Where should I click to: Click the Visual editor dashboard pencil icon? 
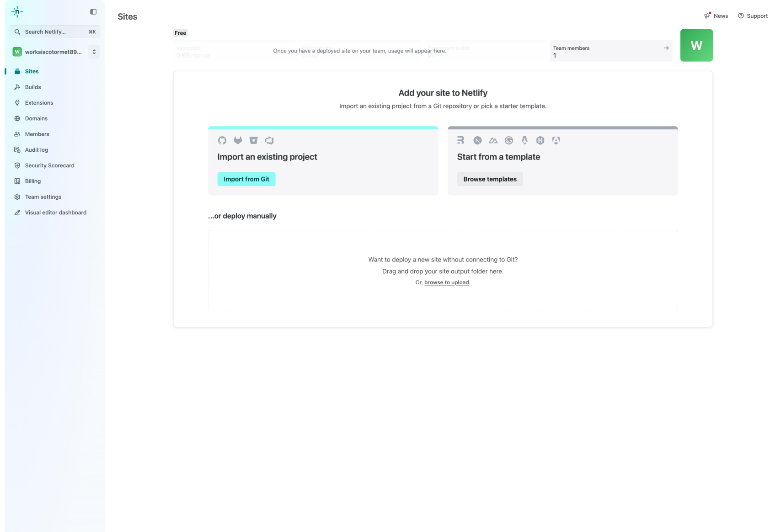[x=17, y=213]
